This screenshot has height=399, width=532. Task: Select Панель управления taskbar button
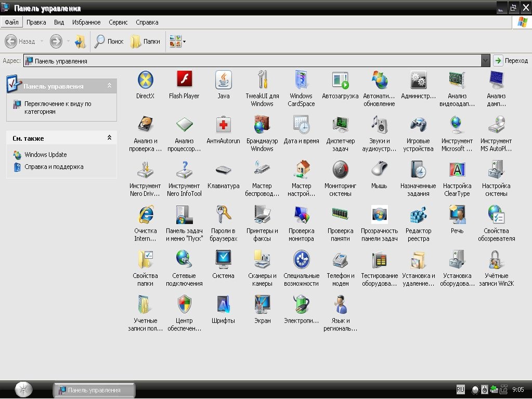94,390
